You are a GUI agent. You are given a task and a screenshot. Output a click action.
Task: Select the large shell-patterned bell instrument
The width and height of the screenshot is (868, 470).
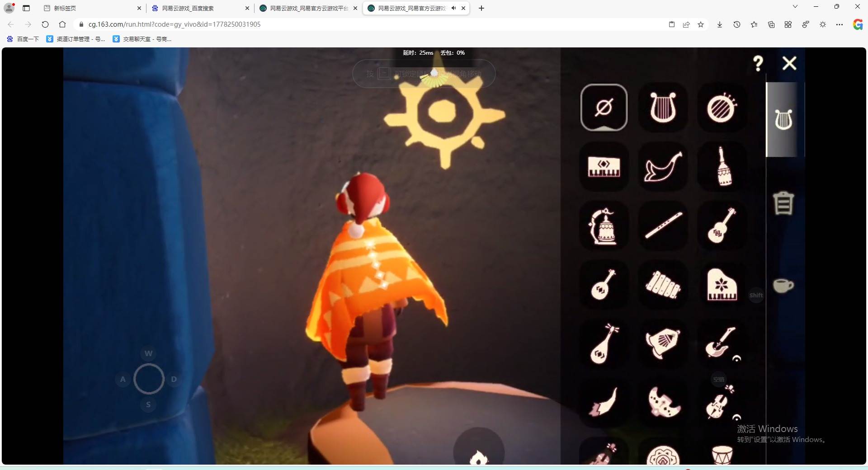(x=663, y=343)
